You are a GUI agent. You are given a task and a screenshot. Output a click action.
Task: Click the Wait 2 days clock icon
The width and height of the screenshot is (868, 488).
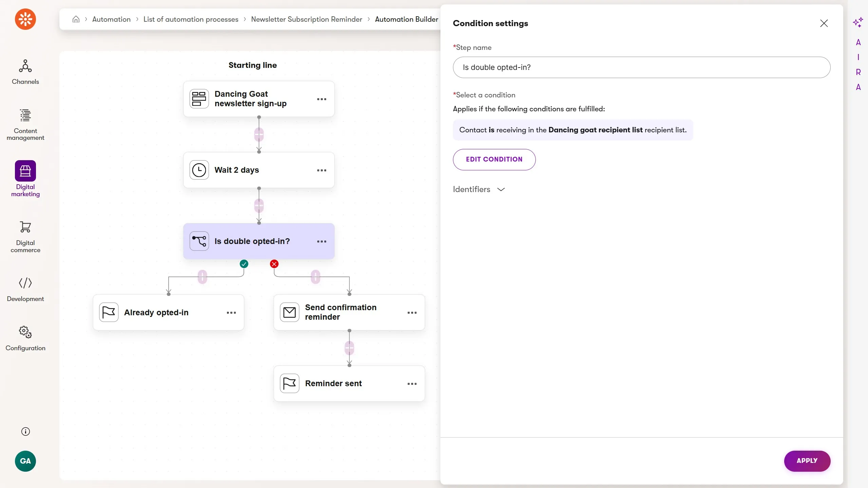coord(199,170)
